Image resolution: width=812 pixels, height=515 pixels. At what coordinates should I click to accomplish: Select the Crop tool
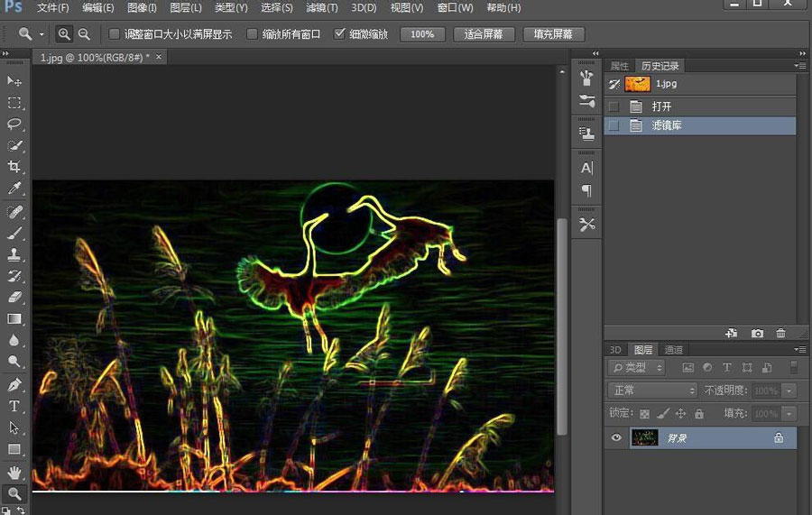pos(14,167)
